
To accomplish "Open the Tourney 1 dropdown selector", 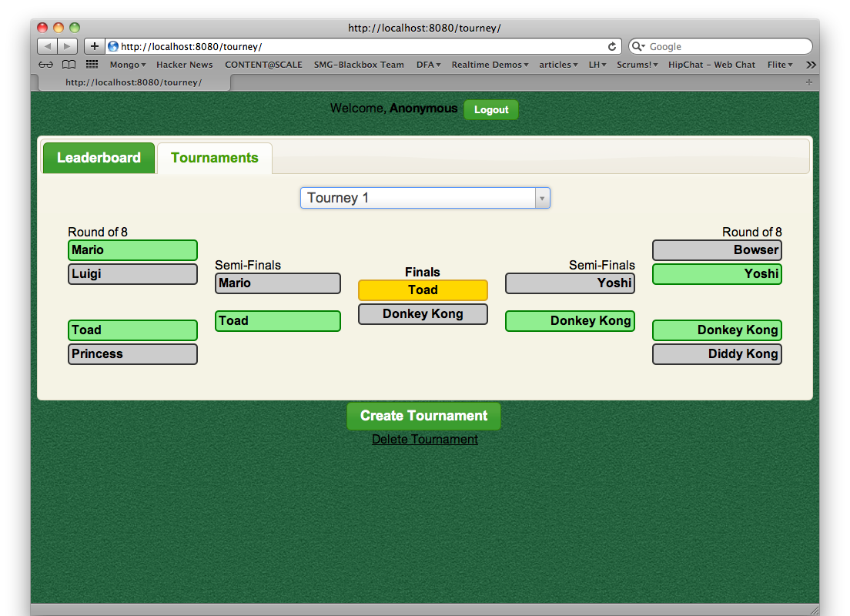I will 425,198.
